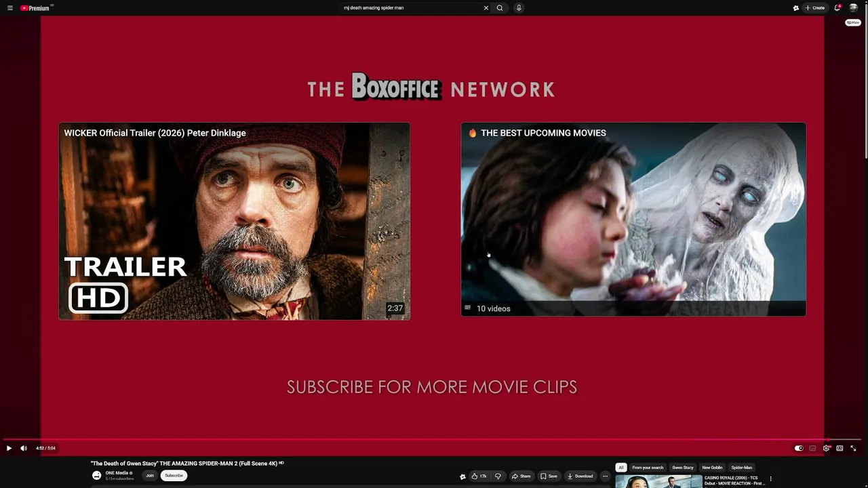Save video to a playlist

pos(549,476)
